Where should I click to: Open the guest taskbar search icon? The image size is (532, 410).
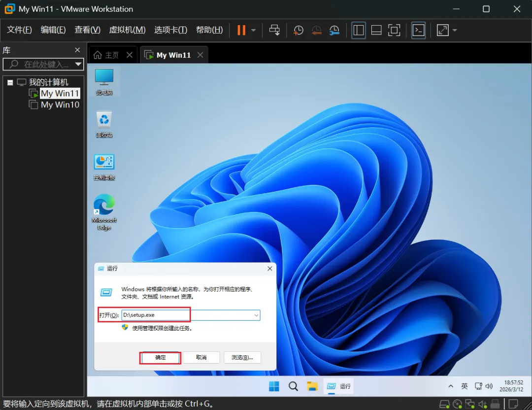pyautogui.click(x=293, y=386)
